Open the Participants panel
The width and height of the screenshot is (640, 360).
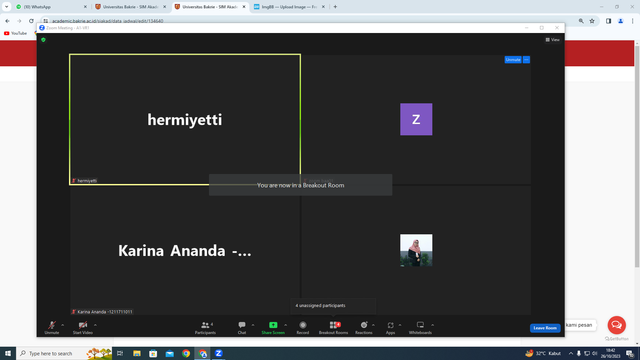(x=205, y=327)
